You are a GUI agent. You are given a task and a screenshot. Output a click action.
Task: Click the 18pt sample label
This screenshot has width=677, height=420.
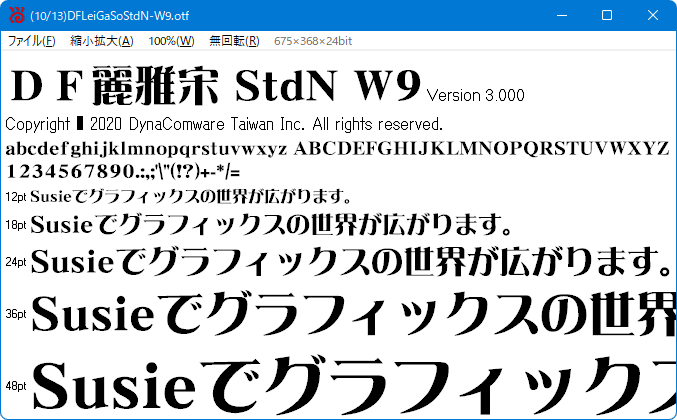pyautogui.click(x=16, y=225)
